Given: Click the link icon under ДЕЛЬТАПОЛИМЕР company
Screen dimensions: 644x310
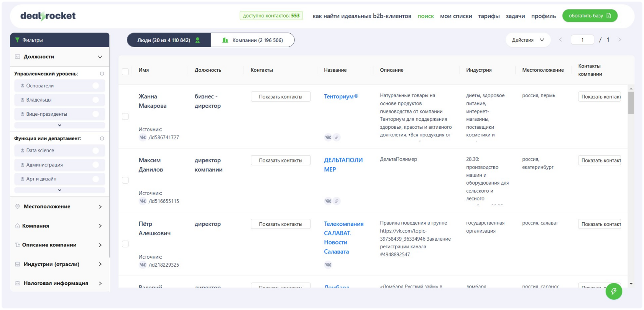Looking at the screenshot, I should pyautogui.click(x=337, y=201).
